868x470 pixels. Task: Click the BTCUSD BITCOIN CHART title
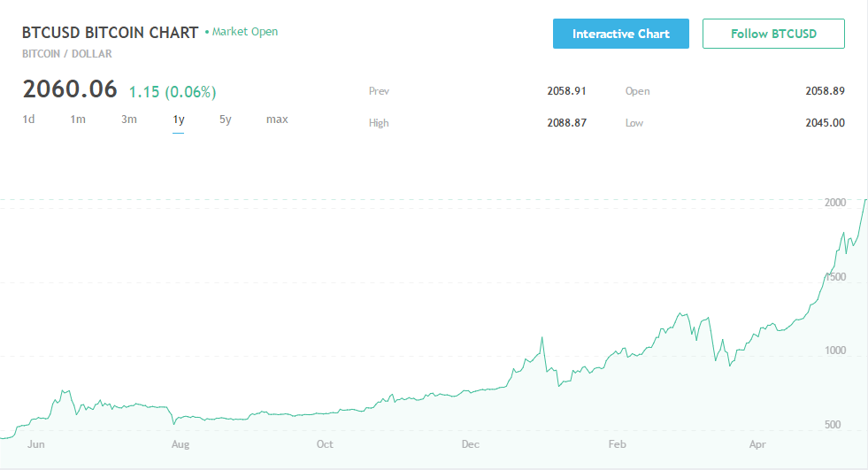click(110, 33)
